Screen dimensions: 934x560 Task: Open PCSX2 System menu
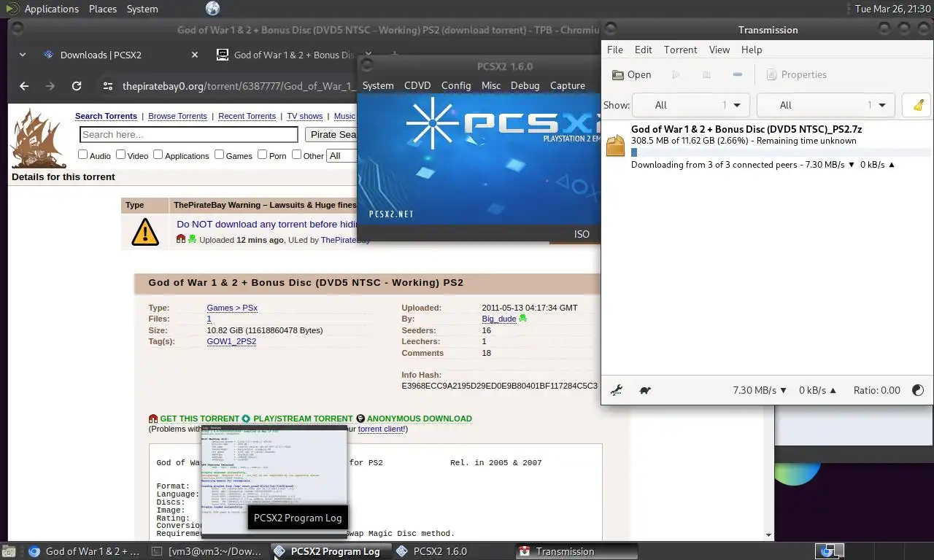378,85
